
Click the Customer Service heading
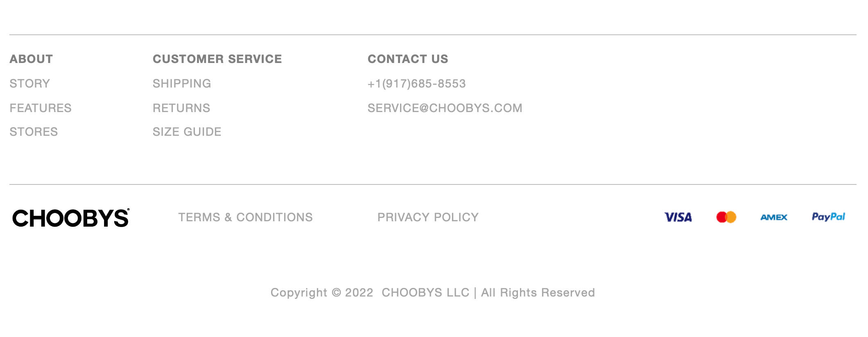[217, 59]
